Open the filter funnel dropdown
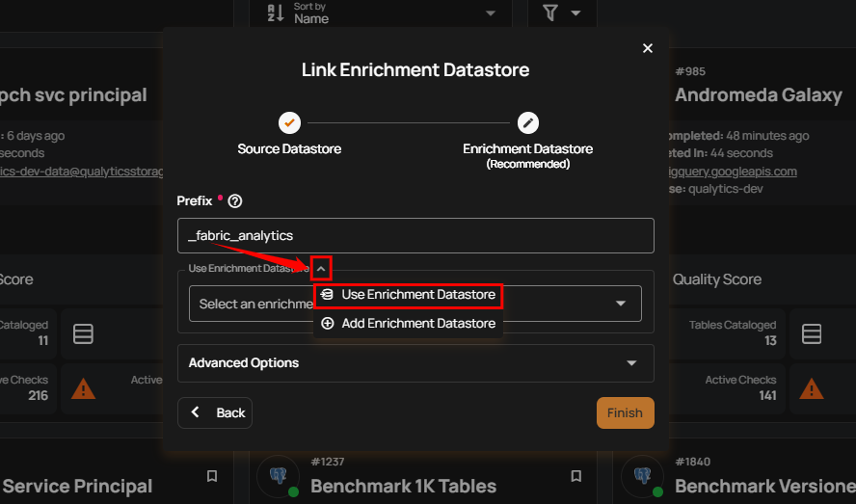The height and width of the screenshot is (504, 856). point(562,13)
